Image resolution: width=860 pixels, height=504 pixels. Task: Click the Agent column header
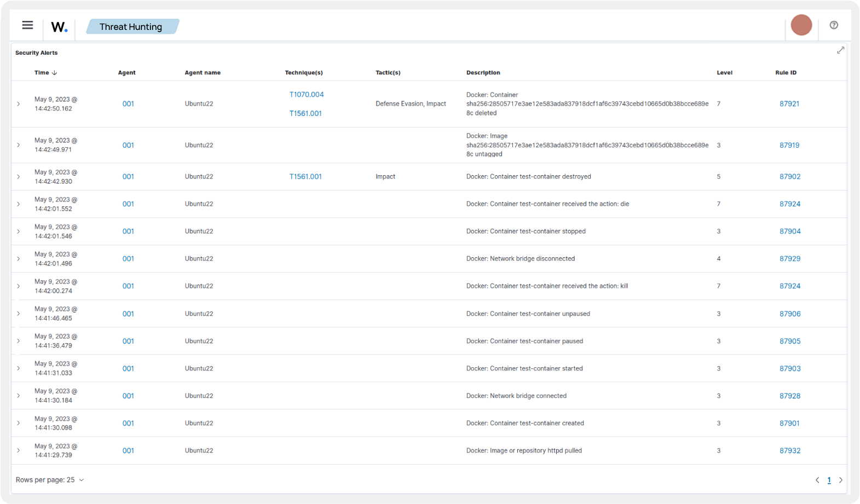[126, 73]
